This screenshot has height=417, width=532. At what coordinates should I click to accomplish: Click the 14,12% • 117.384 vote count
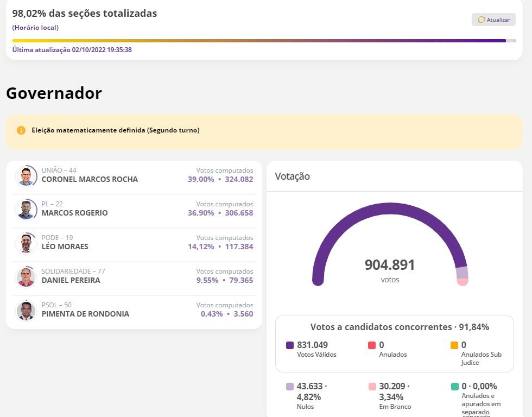[x=220, y=247]
